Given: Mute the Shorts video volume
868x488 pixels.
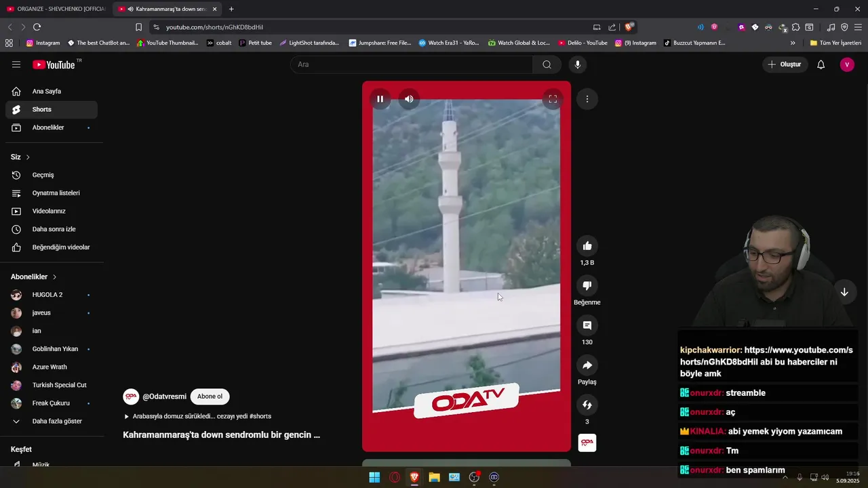Looking at the screenshot, I should pyautogui.click(x=409, y=99).
